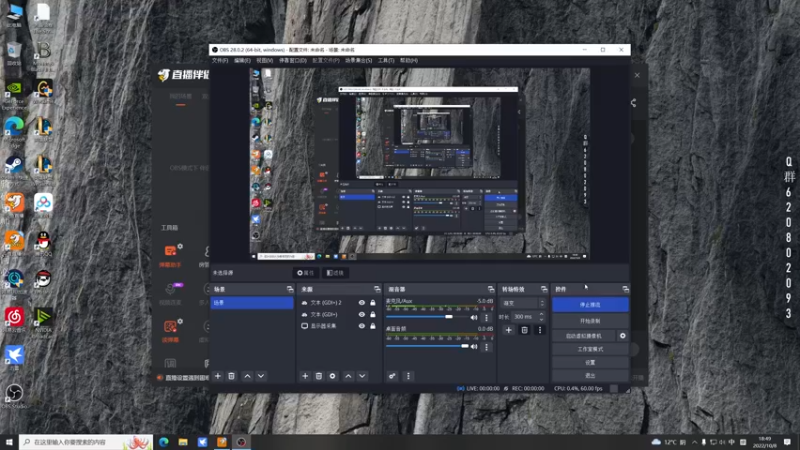
Task: Open the View menu in OBS
Action: (264, 60)
